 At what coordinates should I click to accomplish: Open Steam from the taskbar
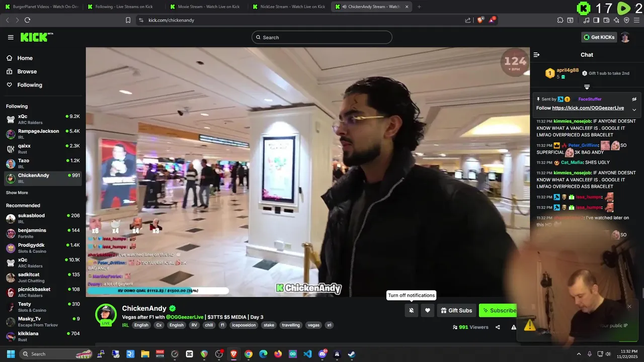click(352, 354)
